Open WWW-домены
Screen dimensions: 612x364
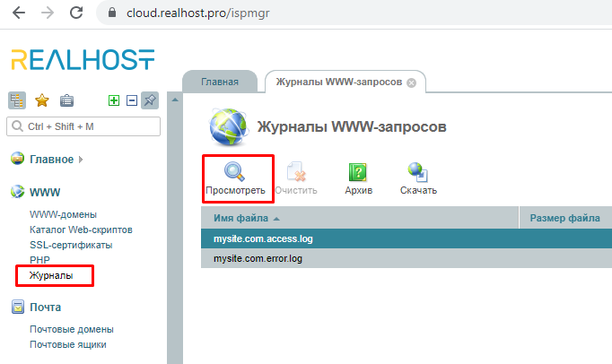click(x=63, y=214)
